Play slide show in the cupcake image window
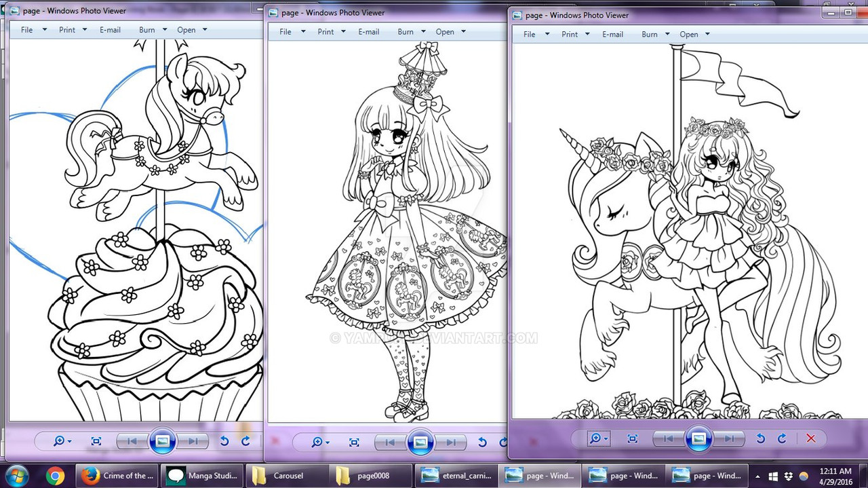This screenshot has width=868, height=488. click(x=162, y=442)
